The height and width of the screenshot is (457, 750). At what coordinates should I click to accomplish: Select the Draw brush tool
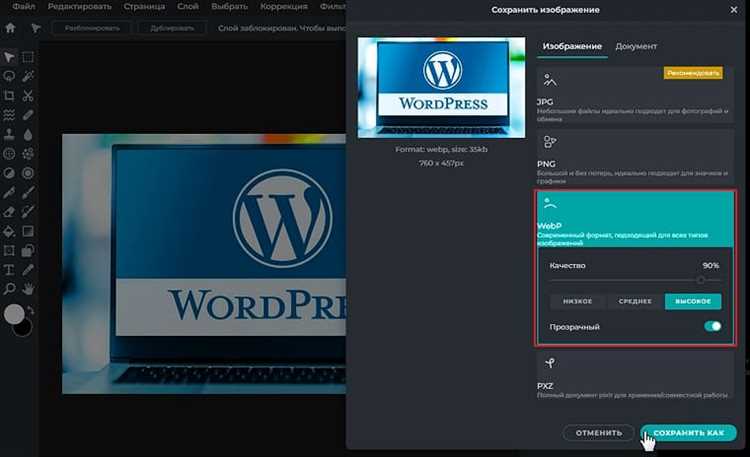click(x=28, y=192)
